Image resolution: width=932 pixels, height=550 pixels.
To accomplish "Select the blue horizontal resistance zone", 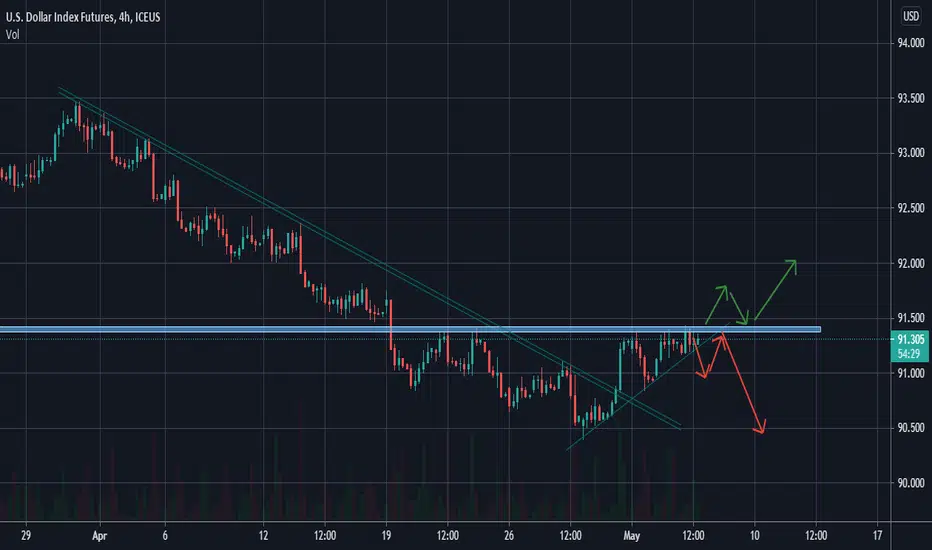I will point(410,329).
